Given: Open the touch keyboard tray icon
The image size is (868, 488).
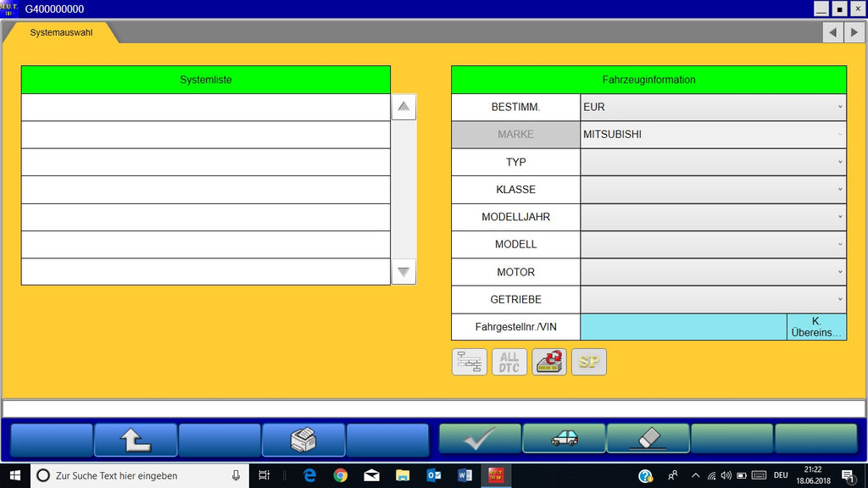Looking at the screenshot, I should point(759,475).
